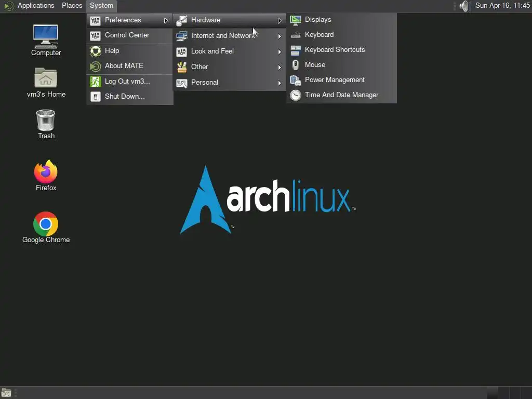Click the Keyboard Shortcuts icon
Image resolution: width=532 pixels, height=399 pixels.
point(296,50)
